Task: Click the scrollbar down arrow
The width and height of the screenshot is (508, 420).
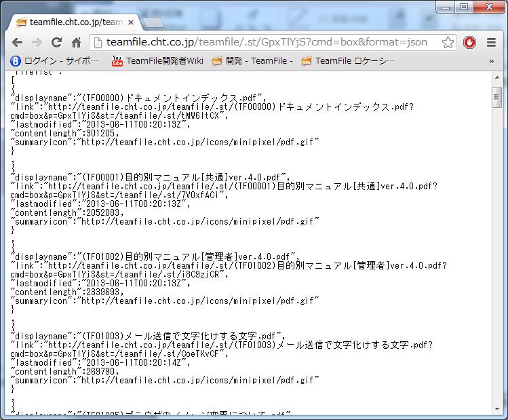Action: 497,411
